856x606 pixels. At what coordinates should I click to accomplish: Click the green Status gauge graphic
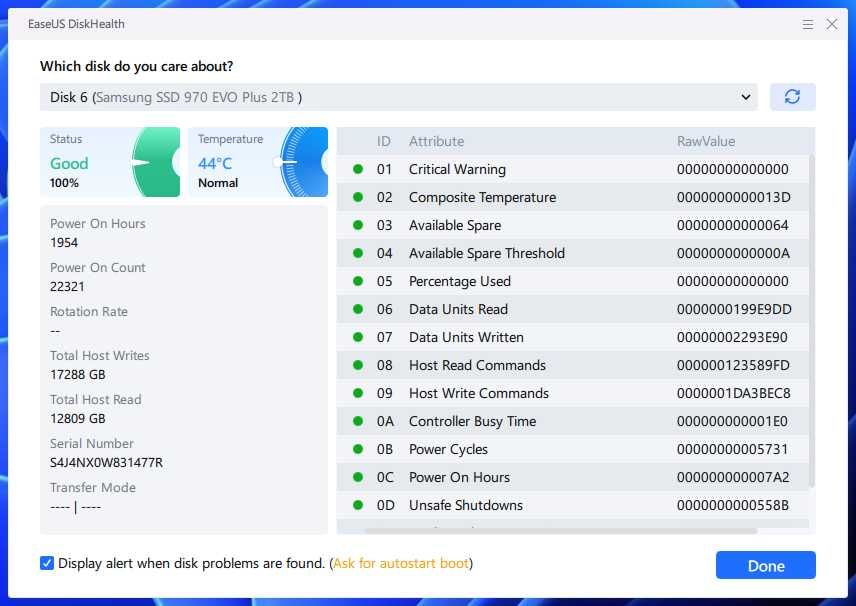tap(156, 162)
